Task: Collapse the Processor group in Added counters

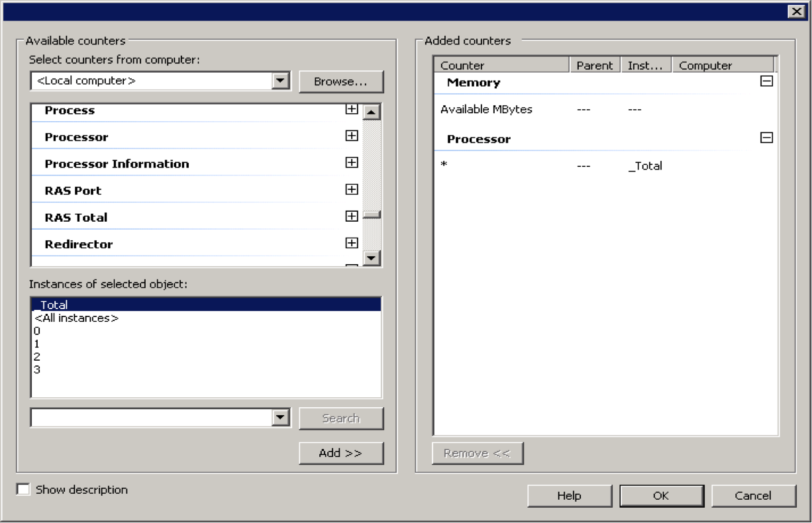Action: coord(766,137)
